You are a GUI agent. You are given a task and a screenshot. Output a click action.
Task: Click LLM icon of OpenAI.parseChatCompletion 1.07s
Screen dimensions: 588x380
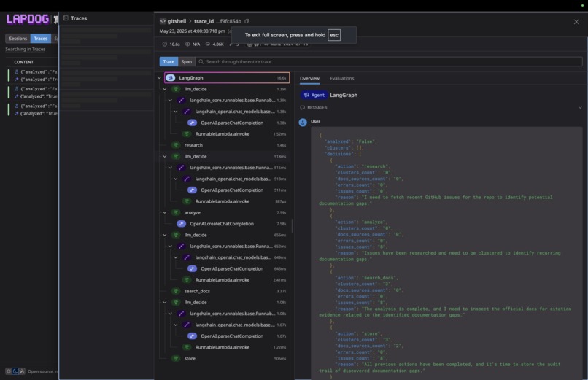(x=193, y=336)
